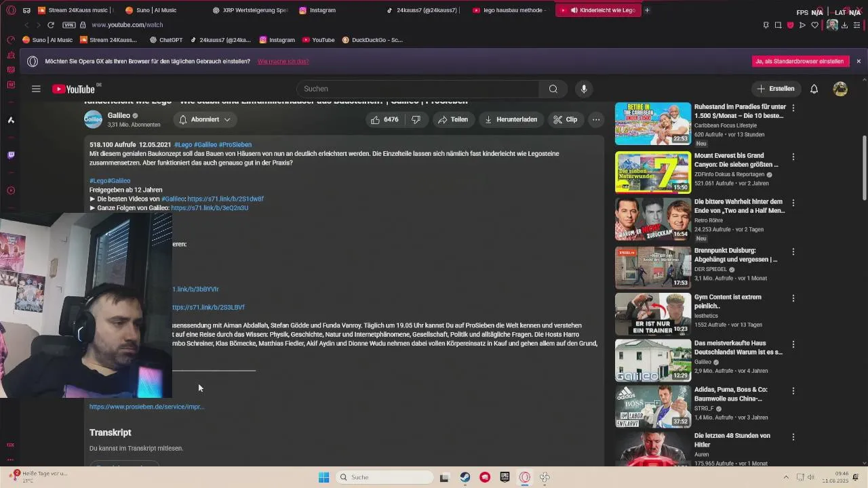Open a new browser tab with plus
The height and width of the screenshot is (488, 868).
(x=647, y=10)
